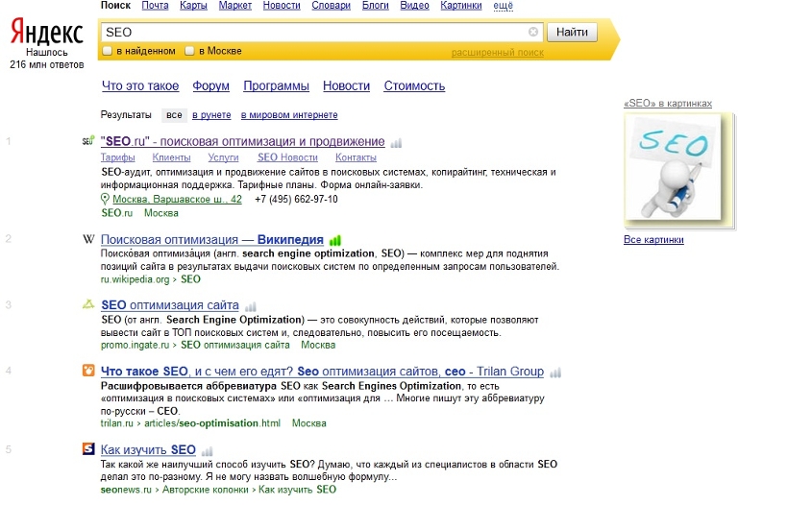Click the 'Что это такое' suggestion
The width and height of the screenshot is (812, 505).
(140, 85)
